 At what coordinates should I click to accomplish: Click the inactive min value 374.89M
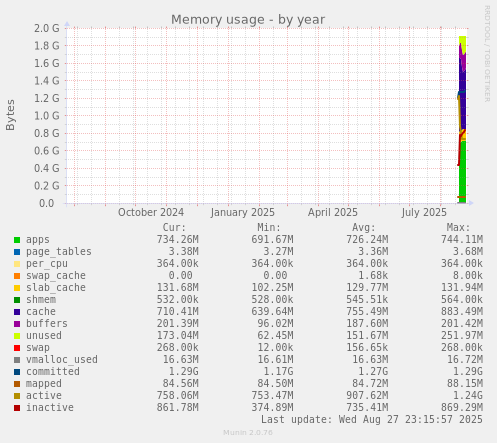pos(272,408)
